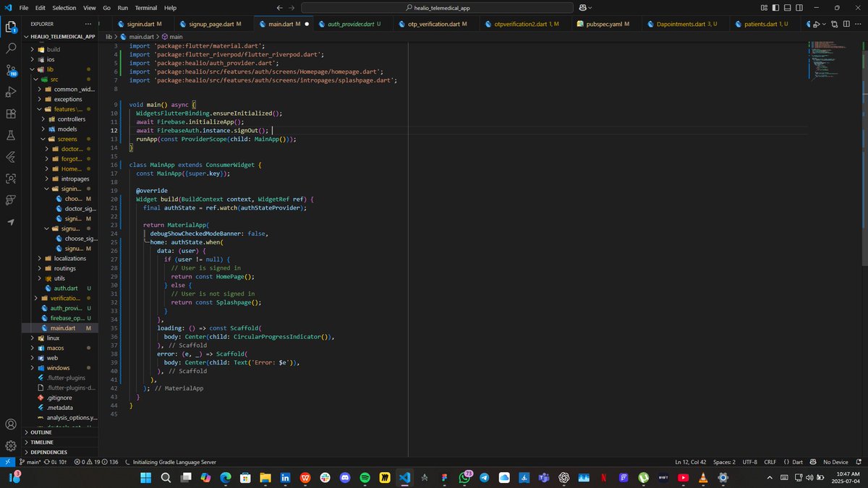The image size is (868, 488).
Task: Click the editor minimap
Action: 834,61
